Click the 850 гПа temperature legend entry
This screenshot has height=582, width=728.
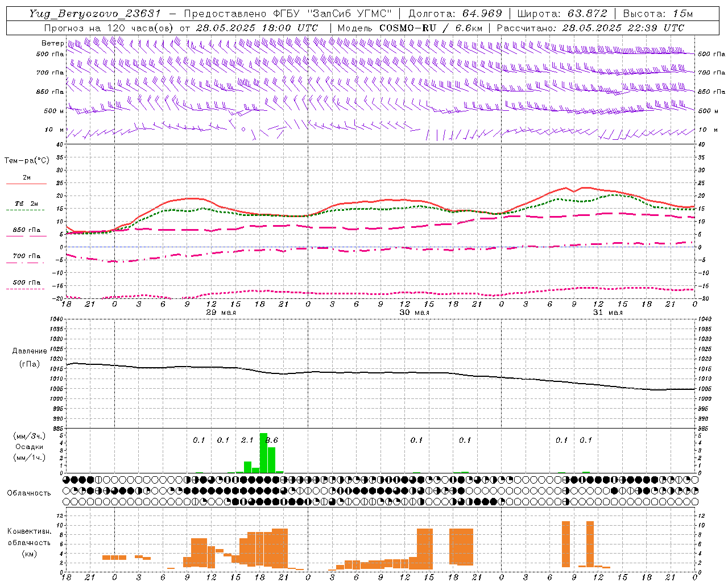(x=27, y=230)
